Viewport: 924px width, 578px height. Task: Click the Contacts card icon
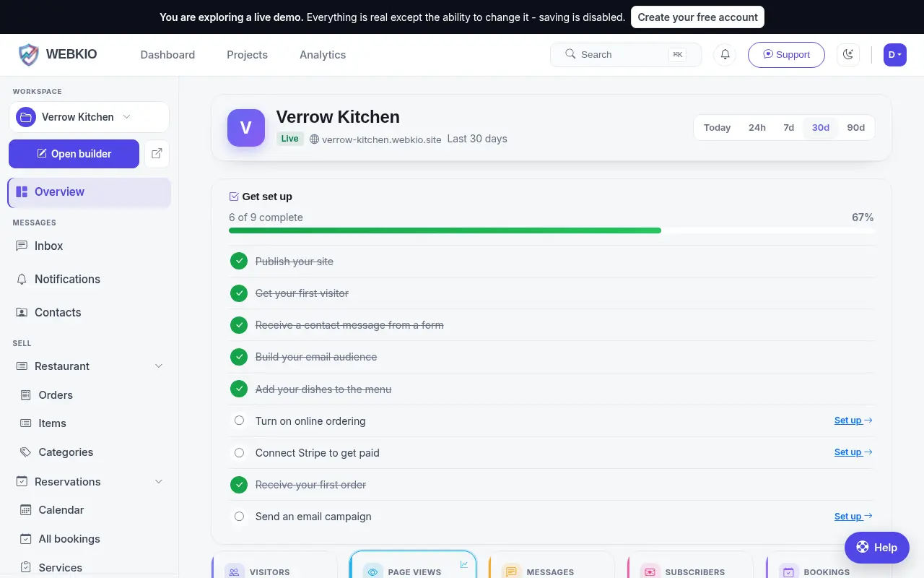pyautogui.click(x=22, y=312)
